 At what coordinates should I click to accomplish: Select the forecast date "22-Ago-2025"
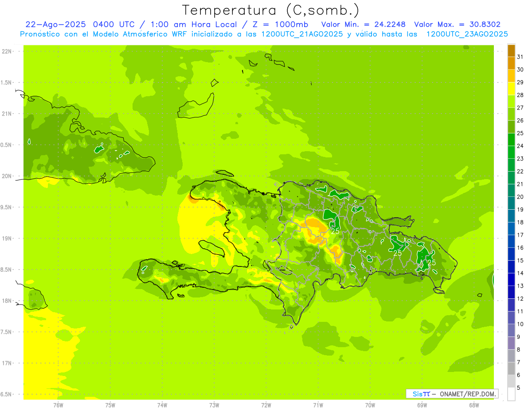click(56, 24)
